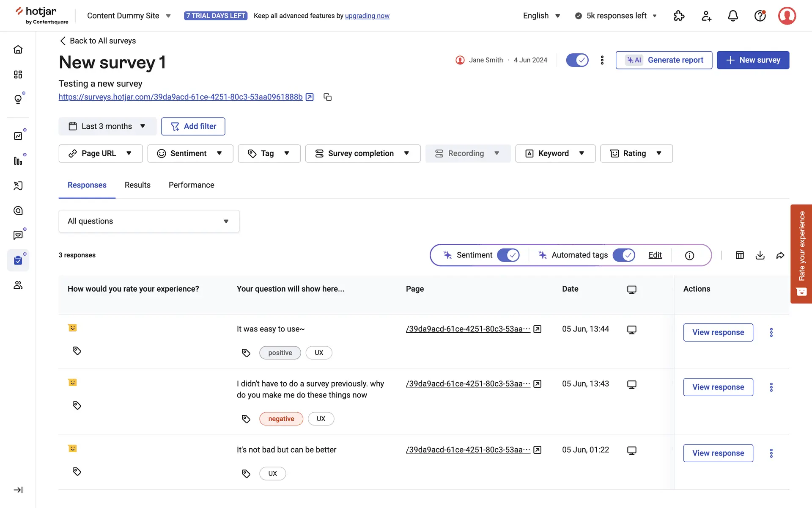The height and width of the screenshot is (508, 812).
Task: Click the Generate report button
Action: click(664, 60)
